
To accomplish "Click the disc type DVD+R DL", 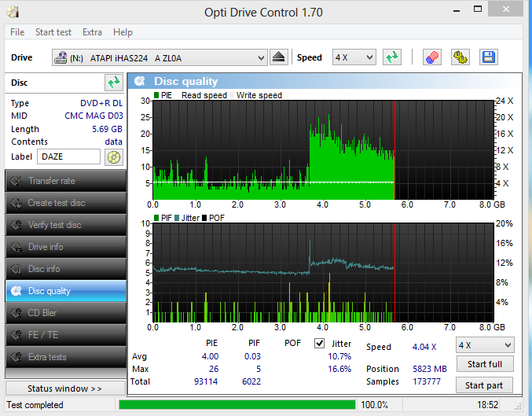I will tap(101, 103).
